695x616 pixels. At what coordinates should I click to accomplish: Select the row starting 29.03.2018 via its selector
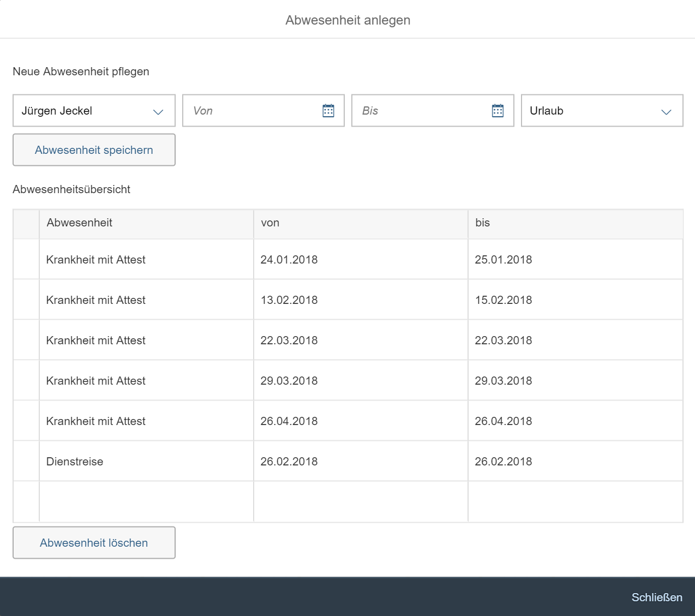click(x=26, y=381)
